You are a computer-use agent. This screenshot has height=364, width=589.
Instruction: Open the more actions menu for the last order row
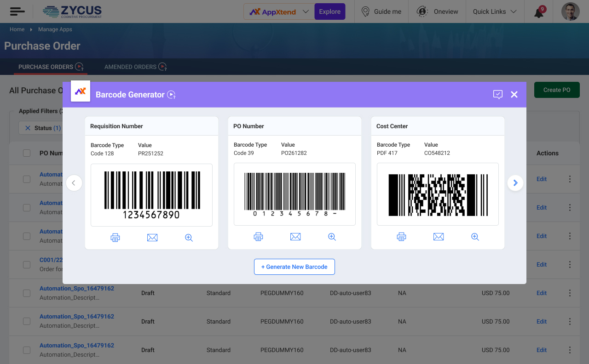tap(570, 350)
